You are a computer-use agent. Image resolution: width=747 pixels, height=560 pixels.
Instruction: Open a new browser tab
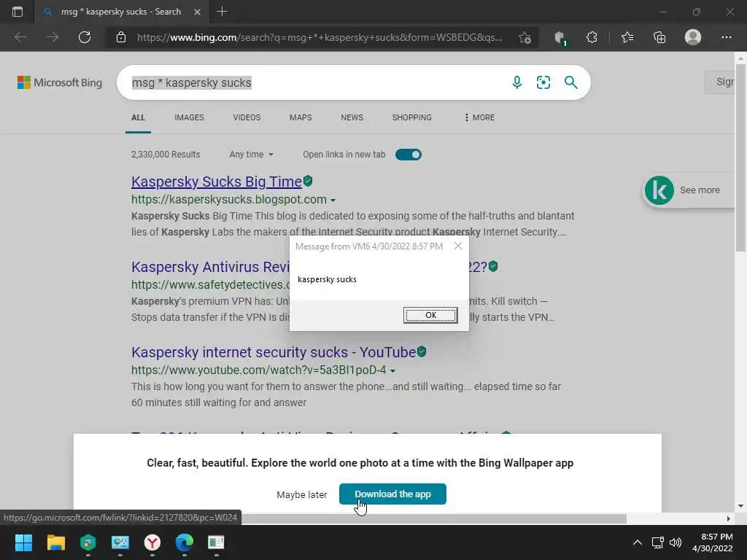pyautogui.click(x=222, y=12)
